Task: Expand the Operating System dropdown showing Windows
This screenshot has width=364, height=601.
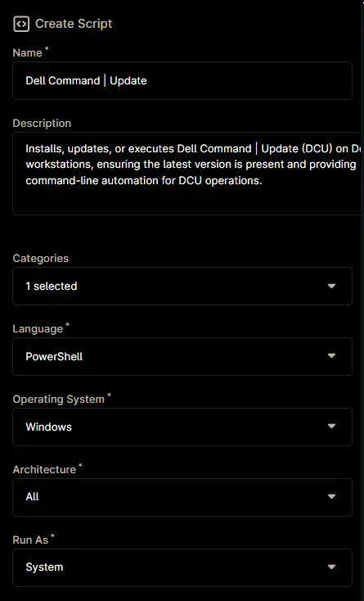Action: (x=182, y=427)
